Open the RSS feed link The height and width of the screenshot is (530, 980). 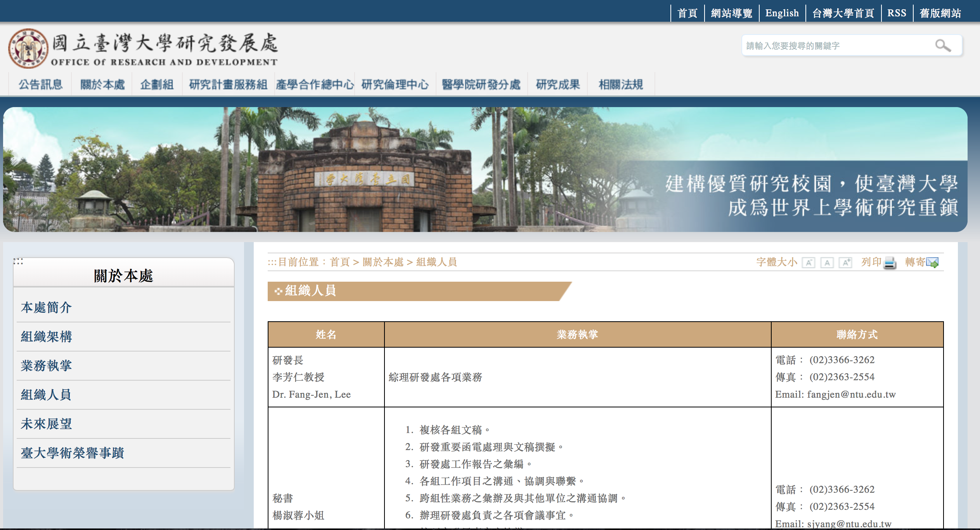(x=897, y=13)
